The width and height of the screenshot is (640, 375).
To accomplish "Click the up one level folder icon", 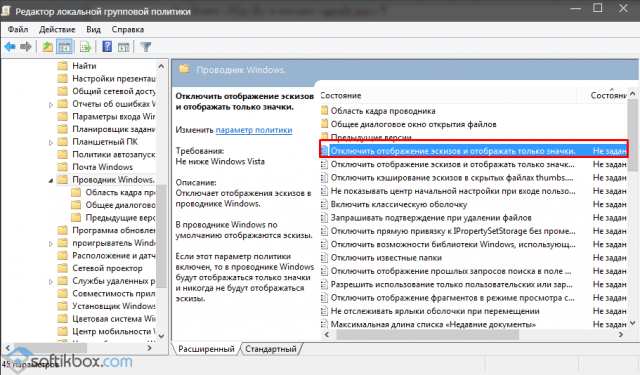I will [x=48, y=47].
